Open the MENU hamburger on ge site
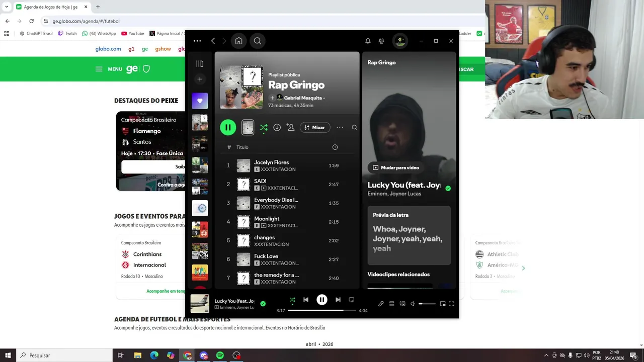The height and width of the screenshot is (362, 644). click(109, 69)
